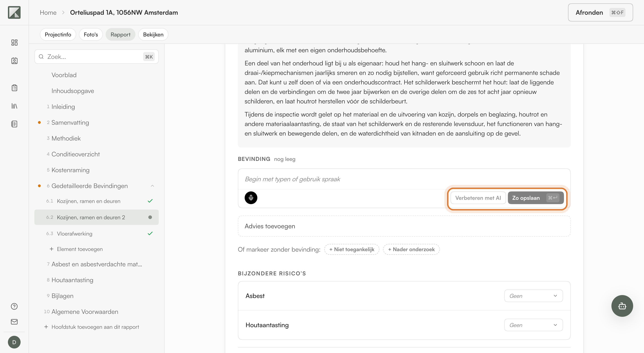Collapse Gedetailleerde Bevindingen section chevron
644x353 pixels.
152,186
